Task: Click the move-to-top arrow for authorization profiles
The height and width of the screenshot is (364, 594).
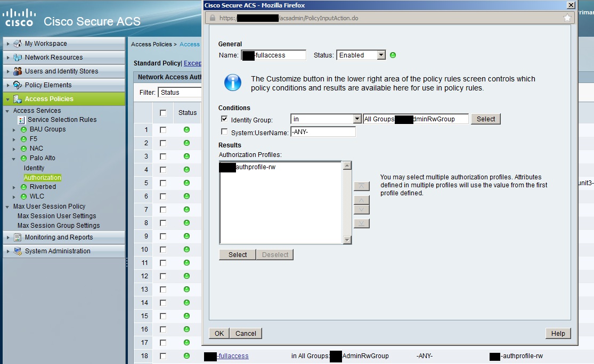Action: tap(361, 186)
